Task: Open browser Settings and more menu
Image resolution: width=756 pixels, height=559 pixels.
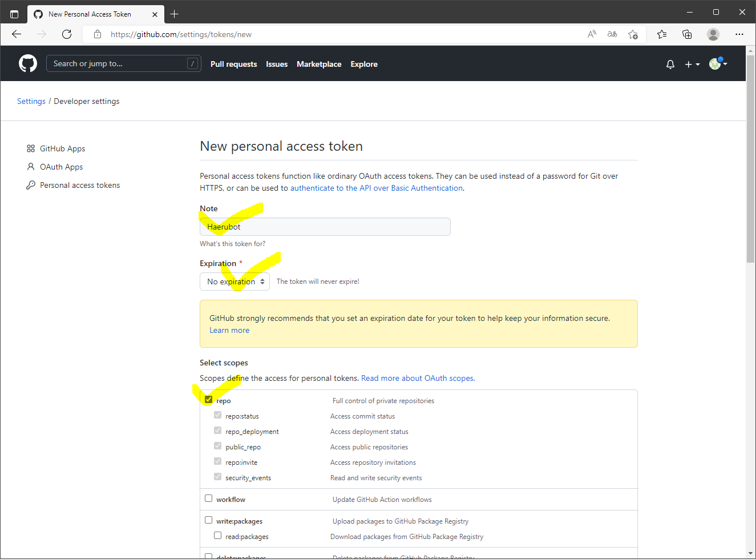Action: tap(739, 34)
